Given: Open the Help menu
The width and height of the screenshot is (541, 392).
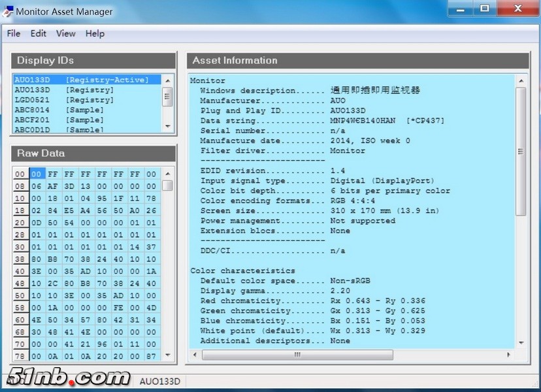Looking at the screenshot, I should [x=95, y=33].
